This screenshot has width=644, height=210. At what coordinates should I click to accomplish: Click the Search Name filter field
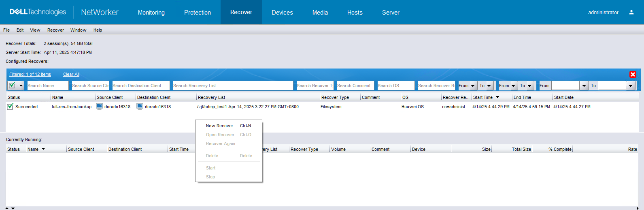point(47,86)
